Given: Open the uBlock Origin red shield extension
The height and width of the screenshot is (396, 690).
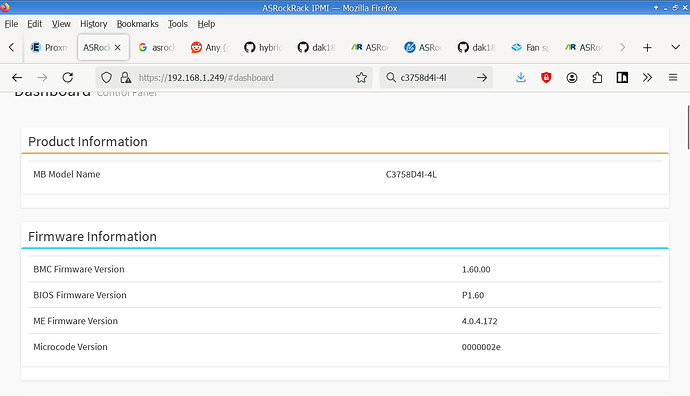Looking at the screenshot, I should pos(546,78).
